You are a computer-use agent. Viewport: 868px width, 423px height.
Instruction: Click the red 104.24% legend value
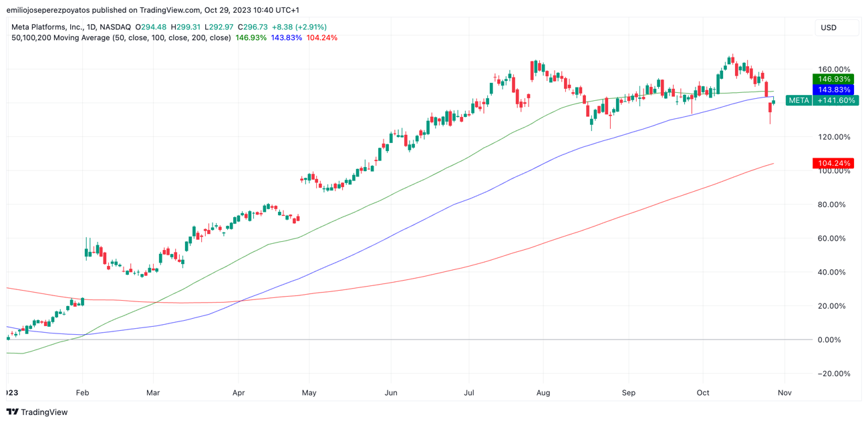pos(322,38)
